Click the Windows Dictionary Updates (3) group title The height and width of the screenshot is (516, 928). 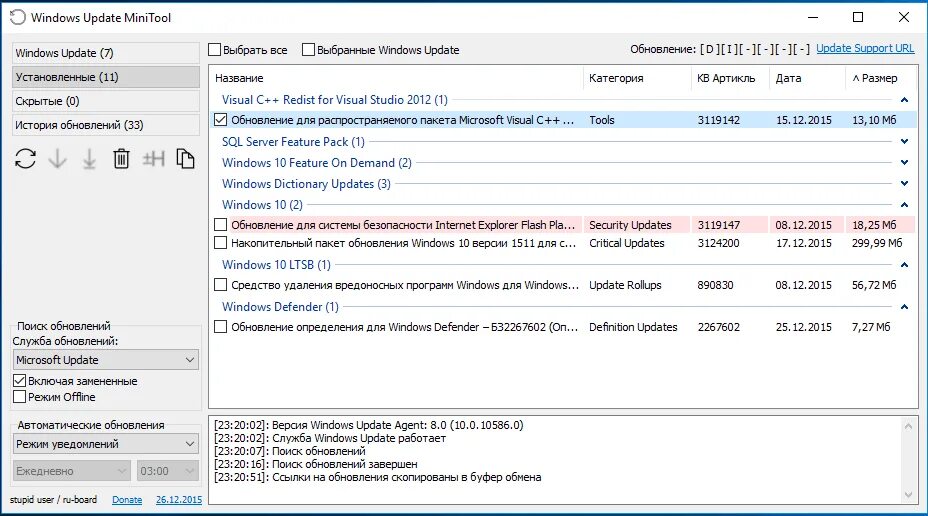point(306,183)
